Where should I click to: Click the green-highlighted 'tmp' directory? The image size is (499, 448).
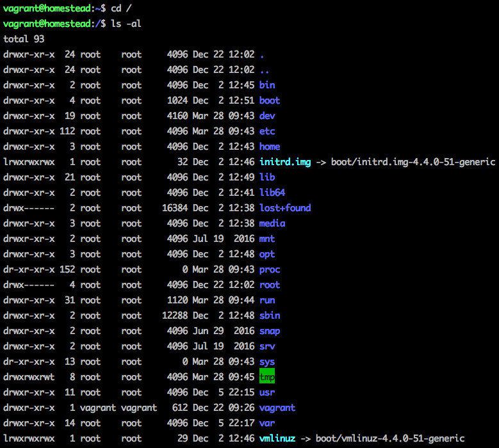[267, 377]
